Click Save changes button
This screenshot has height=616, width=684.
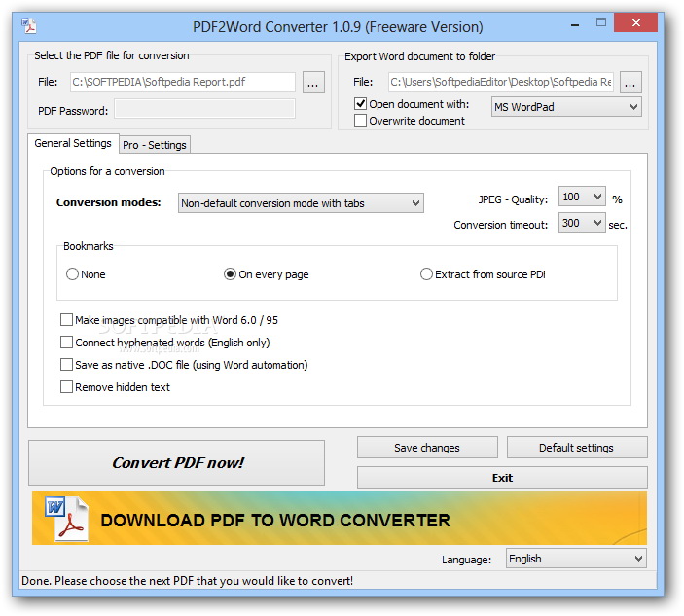pyautogui.click(x=427, y=448)
